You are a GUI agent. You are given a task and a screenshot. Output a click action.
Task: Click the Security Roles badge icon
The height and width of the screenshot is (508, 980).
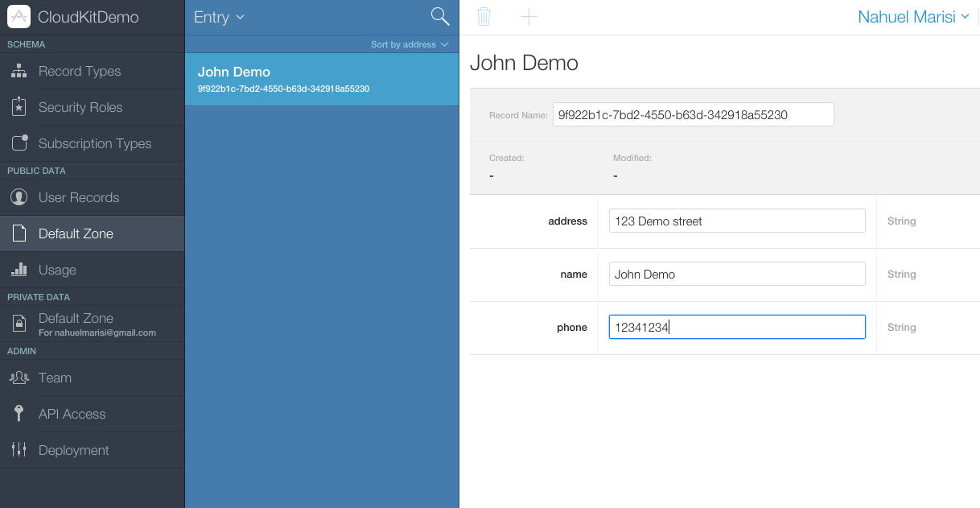point(19,107)
